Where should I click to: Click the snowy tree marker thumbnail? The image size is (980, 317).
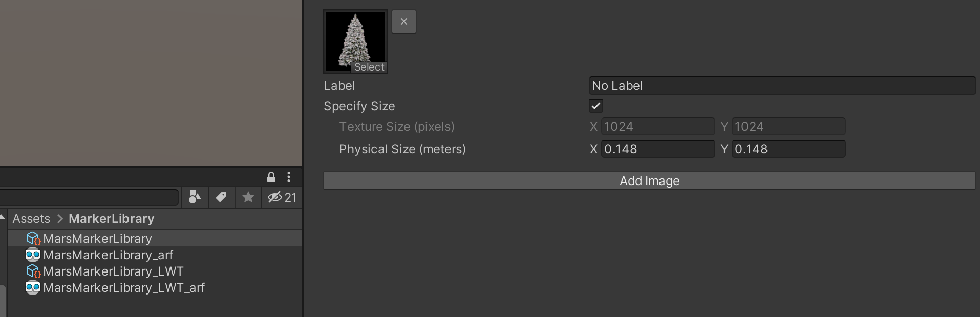click(x=355, y=36)
